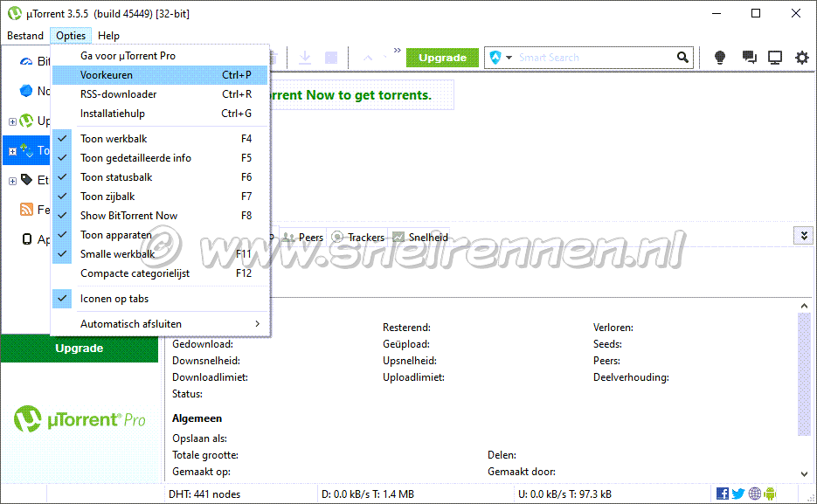This screenshot has height=504, width=817.
Task: Expand the Upgrade tree node in sidebar
Action: (12, 121)
